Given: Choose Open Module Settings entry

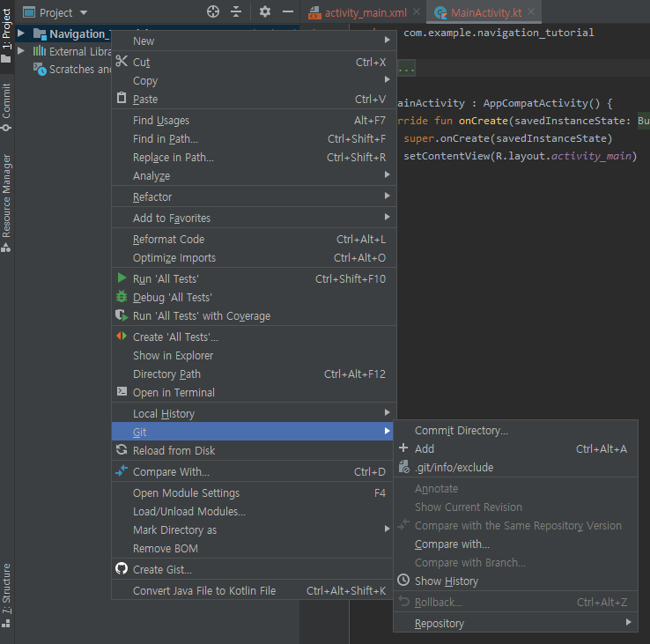Looking at the screenshot, I should point(253,493).
